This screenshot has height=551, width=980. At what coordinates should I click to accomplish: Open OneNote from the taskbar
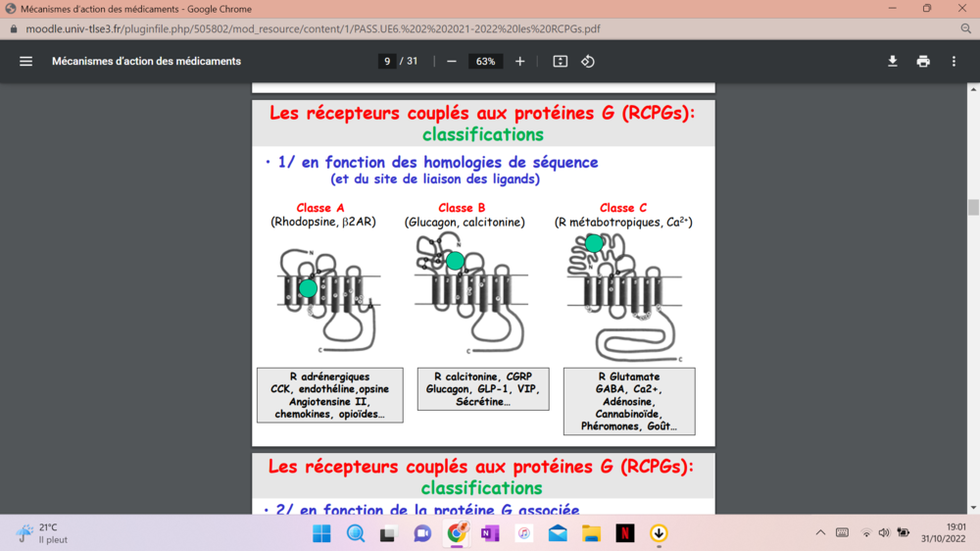click(490, 533)
